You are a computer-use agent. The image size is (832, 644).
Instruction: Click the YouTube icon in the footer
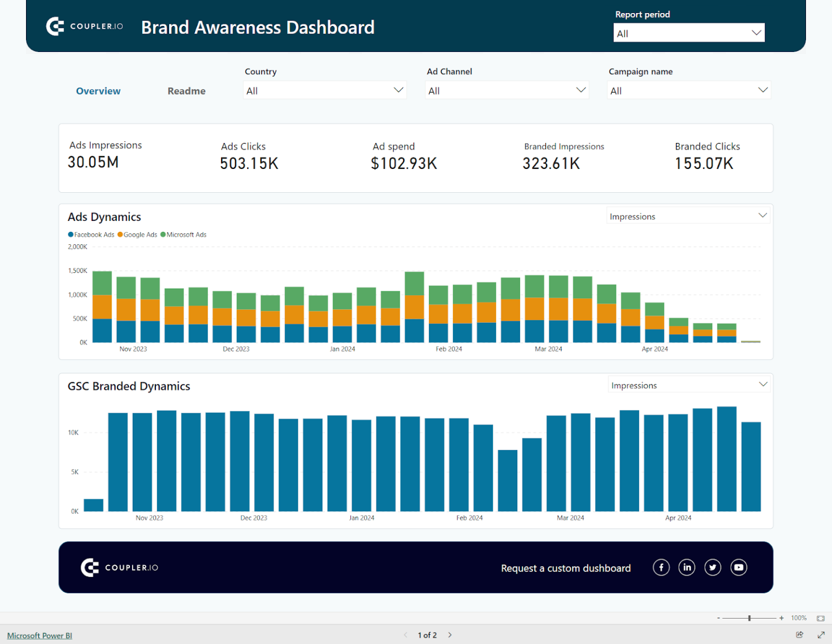tap(739, 567)
